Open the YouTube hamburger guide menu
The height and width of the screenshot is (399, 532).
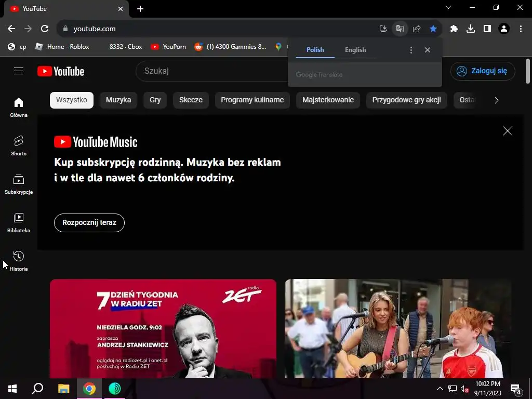[x=19, y=71]
